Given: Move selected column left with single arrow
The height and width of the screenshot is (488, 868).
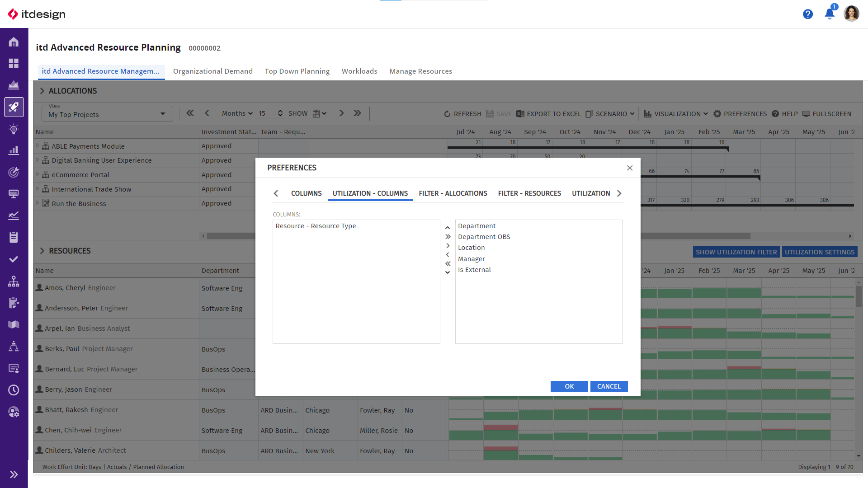Looking at the screenshot, I should click(x=448, y=255).
